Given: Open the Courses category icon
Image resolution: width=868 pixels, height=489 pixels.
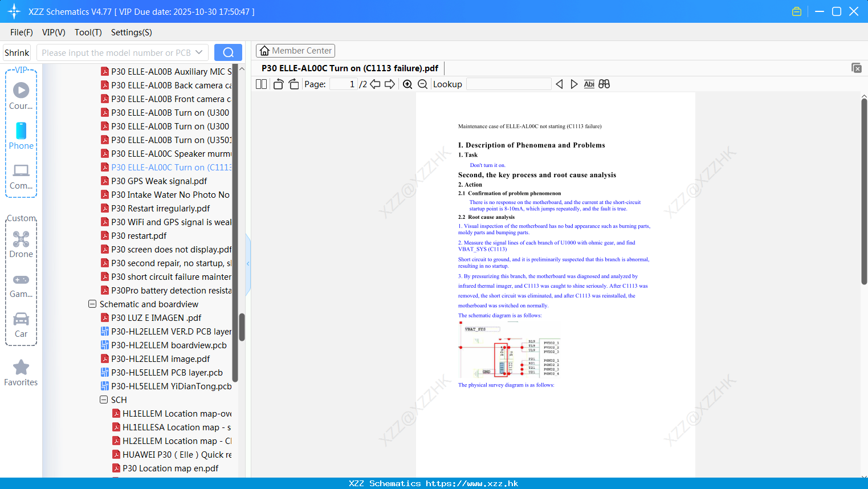Looking at the screenshot, I should [21, 96].
